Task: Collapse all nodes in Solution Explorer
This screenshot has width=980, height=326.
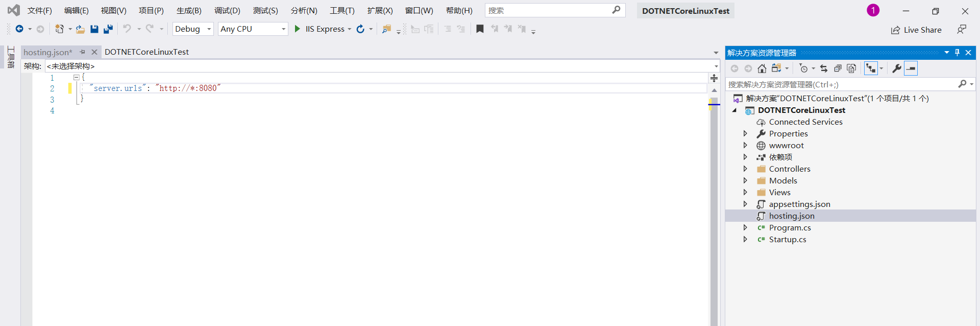Action: pyautogui.click(x=838, y=68)
